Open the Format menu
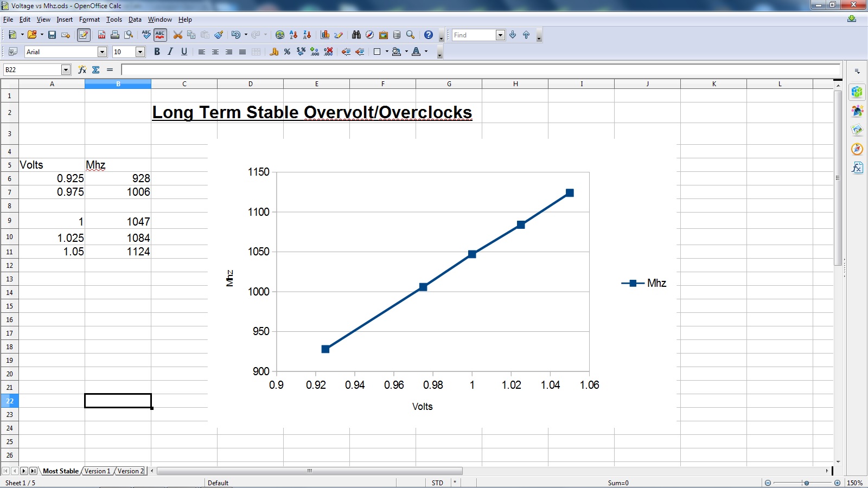Image resolution: width=868 pixels, height=488 pixels. click(x=89, y=20)
